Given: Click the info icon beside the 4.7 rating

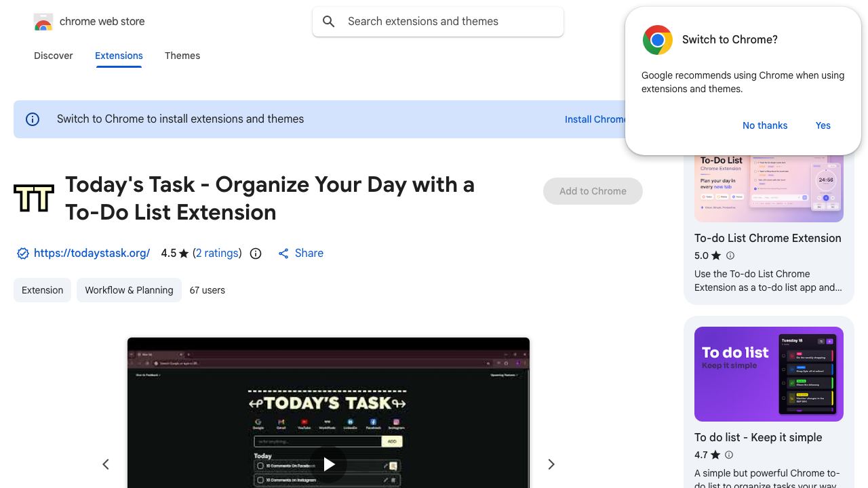Looking at the screenshot, I should (x=729, y=455).
